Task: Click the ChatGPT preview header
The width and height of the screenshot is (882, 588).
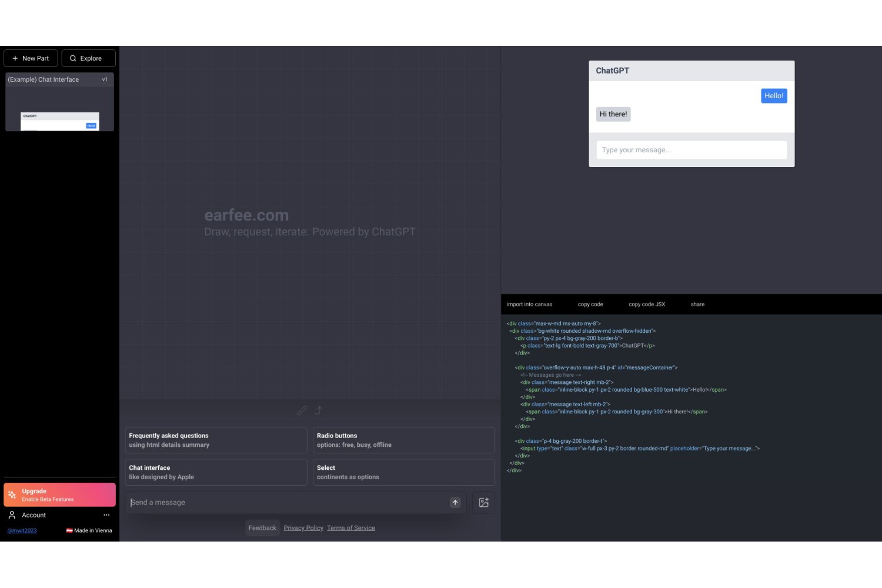Action: pos(691,71)
